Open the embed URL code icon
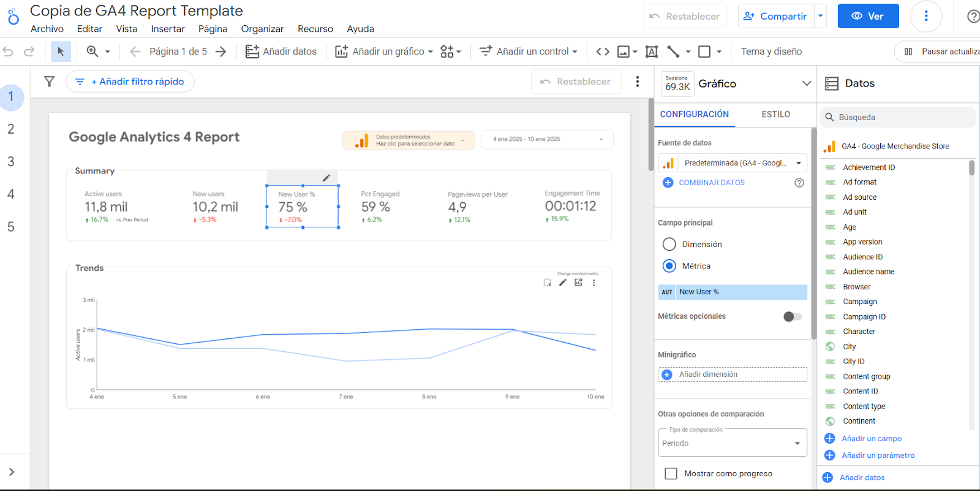980x491 pixels. 603,51
